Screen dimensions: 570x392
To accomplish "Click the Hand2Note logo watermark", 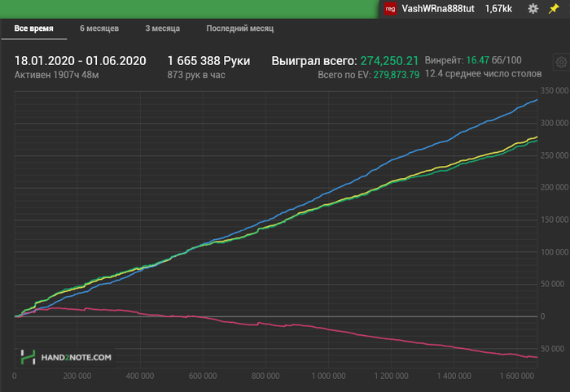I will pyautogui.click(x=68, y=356).
